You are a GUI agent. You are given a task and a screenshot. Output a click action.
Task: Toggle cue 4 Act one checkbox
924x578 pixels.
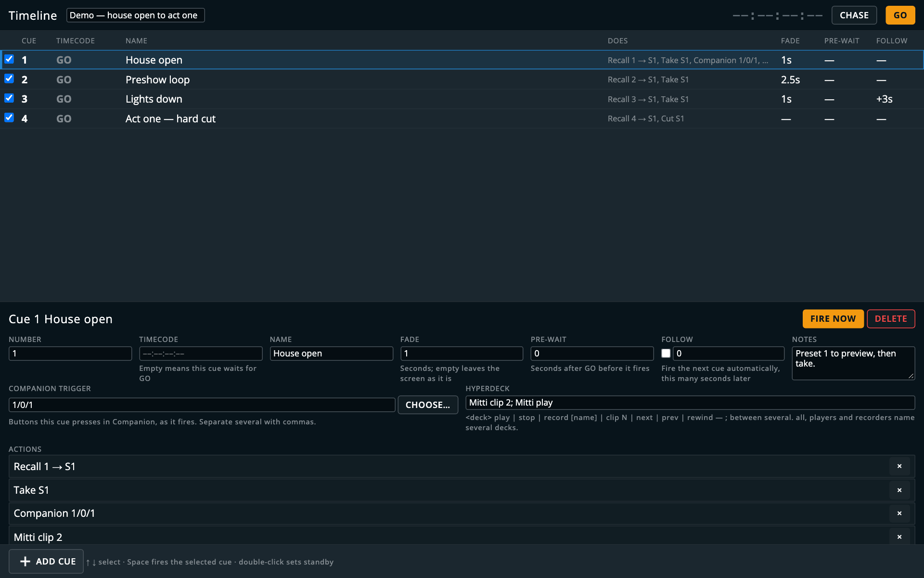pyautogui.click(x=9, y=118)
